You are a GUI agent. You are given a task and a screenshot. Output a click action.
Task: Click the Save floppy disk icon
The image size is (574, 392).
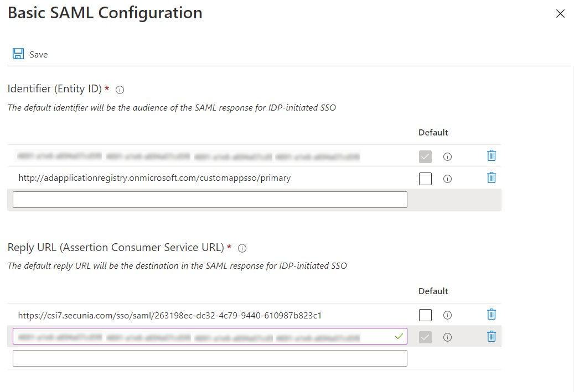(x=18, y=54)
